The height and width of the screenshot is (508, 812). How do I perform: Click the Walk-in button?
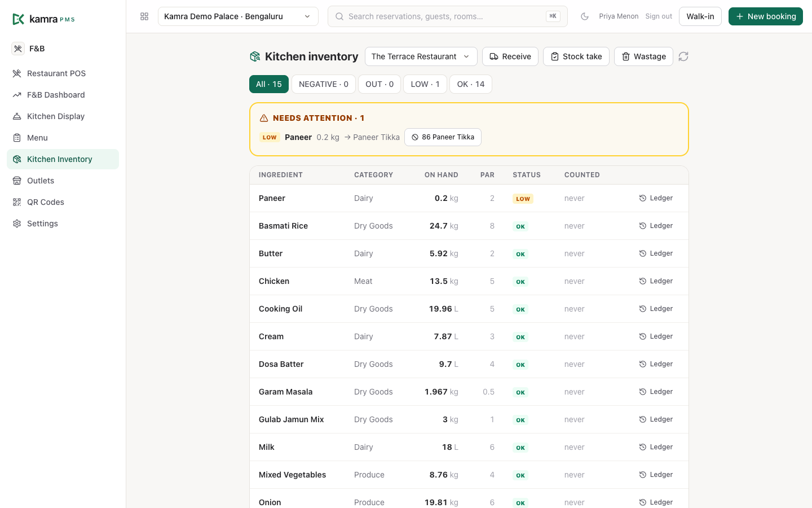pyautogui.click(x=700, y=16)
